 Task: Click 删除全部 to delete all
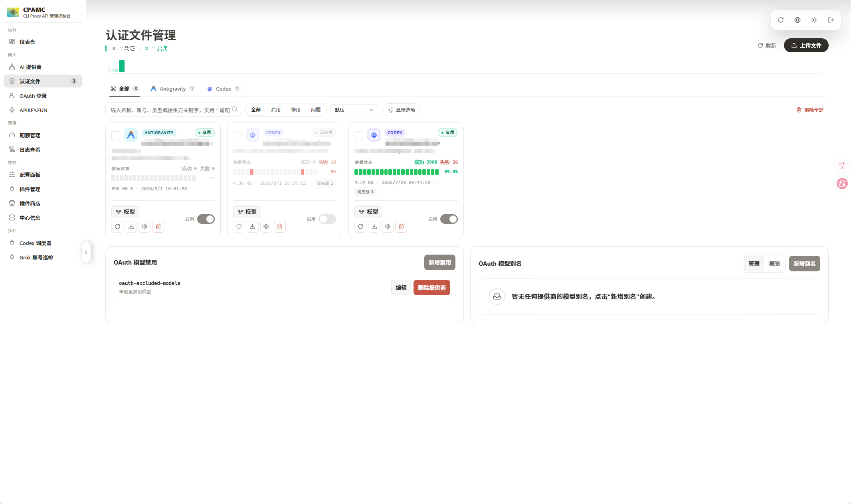pyautogui.click(x=810, y=110)
